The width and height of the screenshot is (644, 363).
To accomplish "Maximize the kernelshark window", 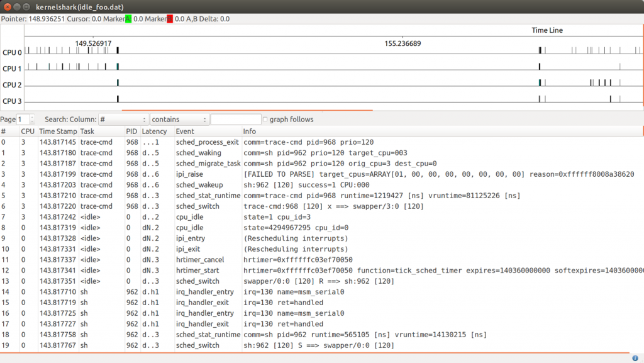I will (x=27, y=6).
